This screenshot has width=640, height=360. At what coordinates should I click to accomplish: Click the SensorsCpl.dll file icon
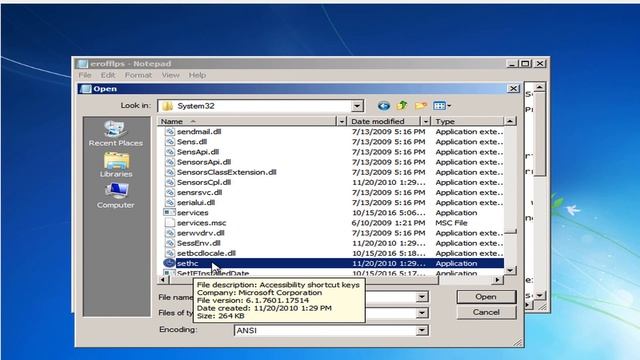(169, 182)
